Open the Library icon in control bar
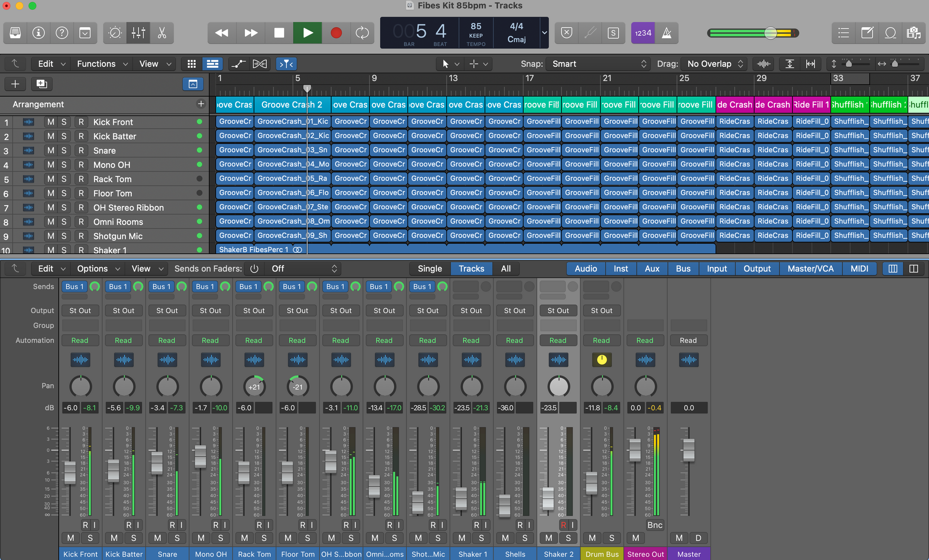The image size is (929, 560). click(x=15, y=33)
